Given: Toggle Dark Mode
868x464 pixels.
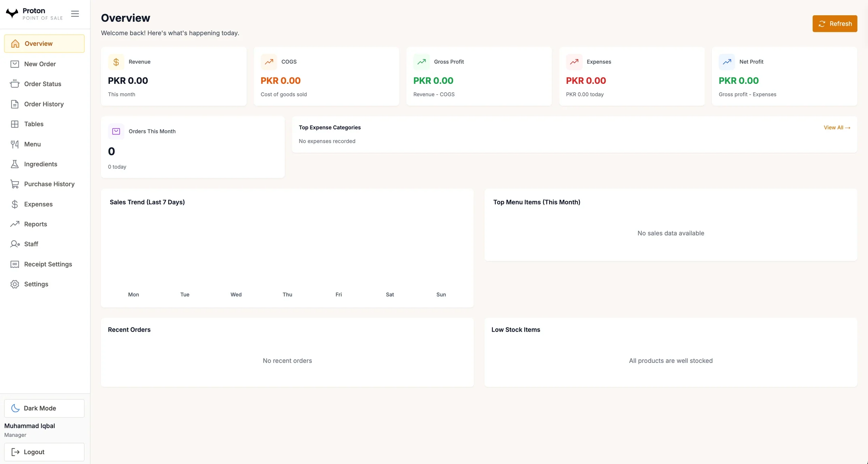Looking at the screenshot, I should 44,408.
